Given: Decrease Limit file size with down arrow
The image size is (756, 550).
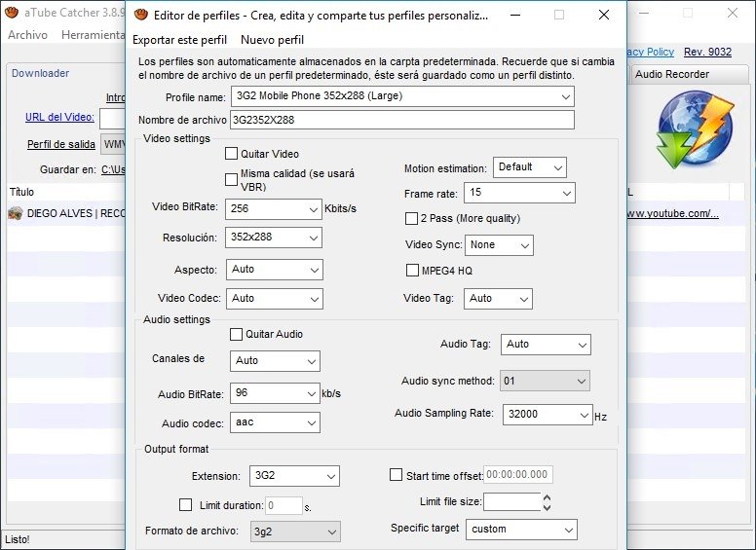Looking at the screenshot, I should coord(547,506).
